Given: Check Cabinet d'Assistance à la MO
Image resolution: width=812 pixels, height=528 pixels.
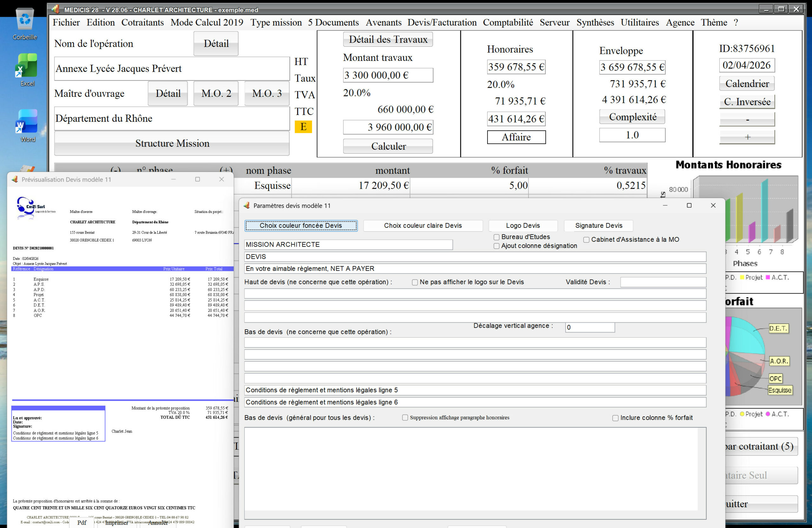Looking at the screenshot, I should point(586,240).
